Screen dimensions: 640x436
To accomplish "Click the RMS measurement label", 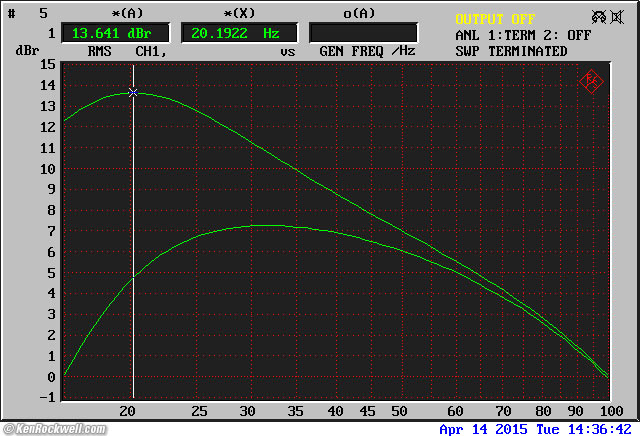I will coord(100,51).
